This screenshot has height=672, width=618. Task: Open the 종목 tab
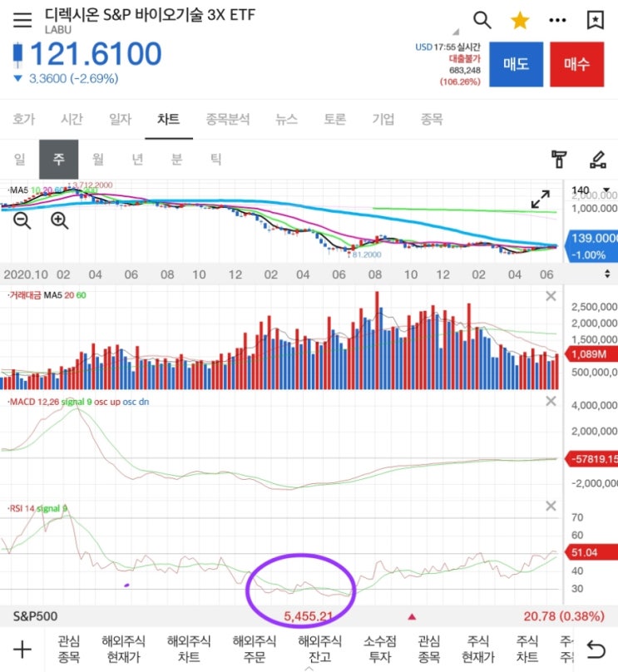click(432, 119)
